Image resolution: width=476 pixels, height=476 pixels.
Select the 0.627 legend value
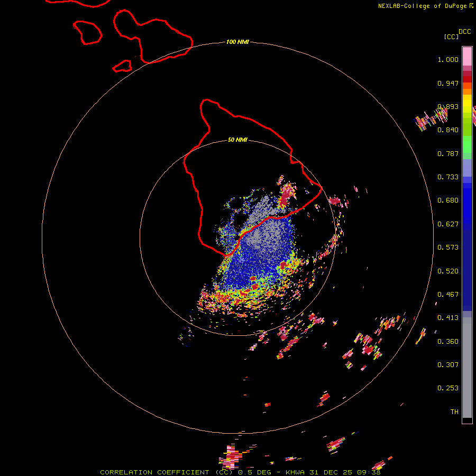pyautogui.click(x=448, y=224)
